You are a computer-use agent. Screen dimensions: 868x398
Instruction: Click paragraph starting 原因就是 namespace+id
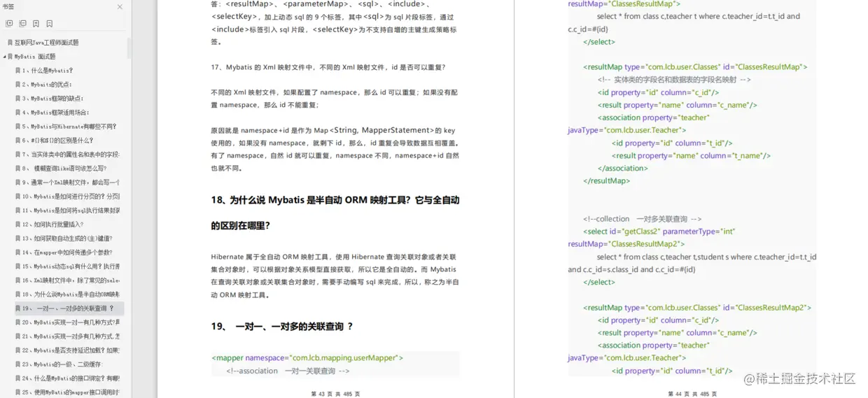pos(335,150)
